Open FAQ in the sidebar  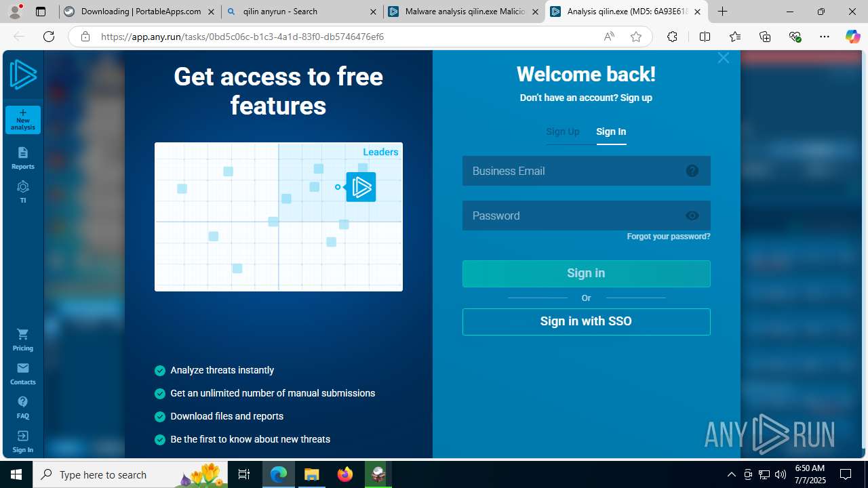[23, 407]
